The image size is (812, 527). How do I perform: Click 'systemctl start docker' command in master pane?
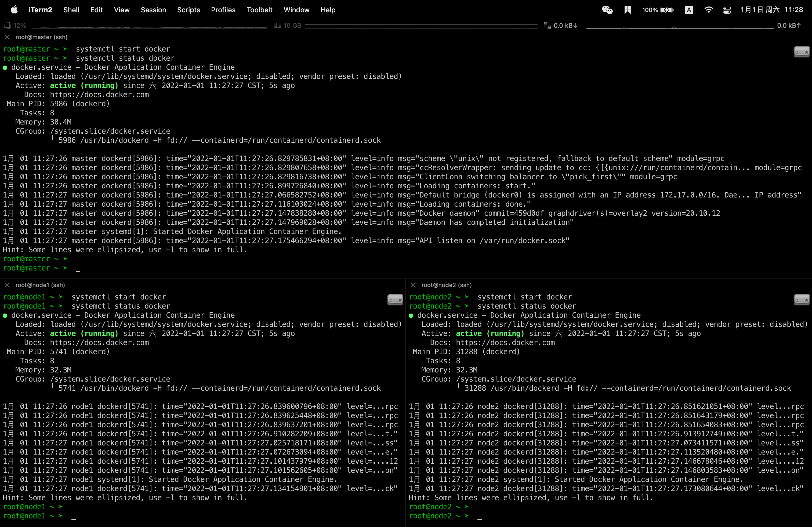click(123, 49)
